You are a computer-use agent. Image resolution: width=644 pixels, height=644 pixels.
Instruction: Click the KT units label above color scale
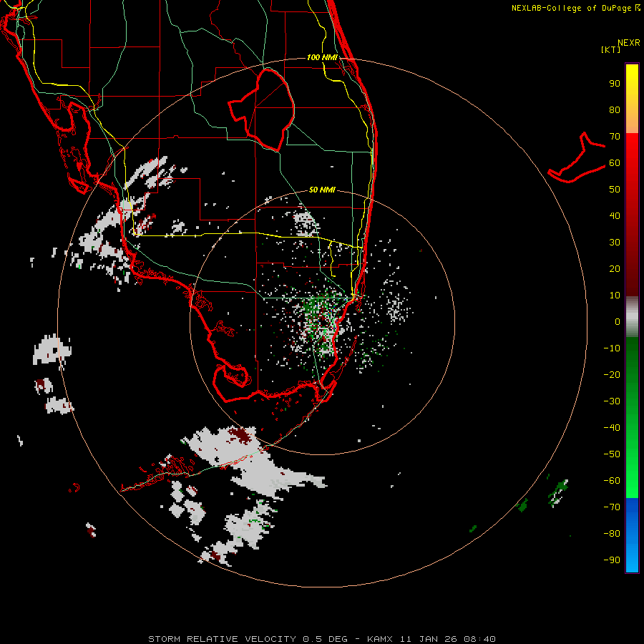(x=611, y=49)
